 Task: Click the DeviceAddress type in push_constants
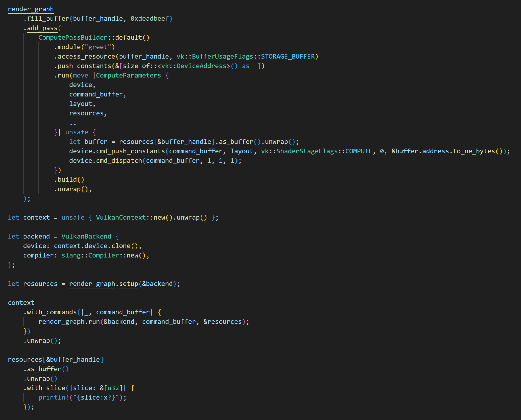pos(201,66)
